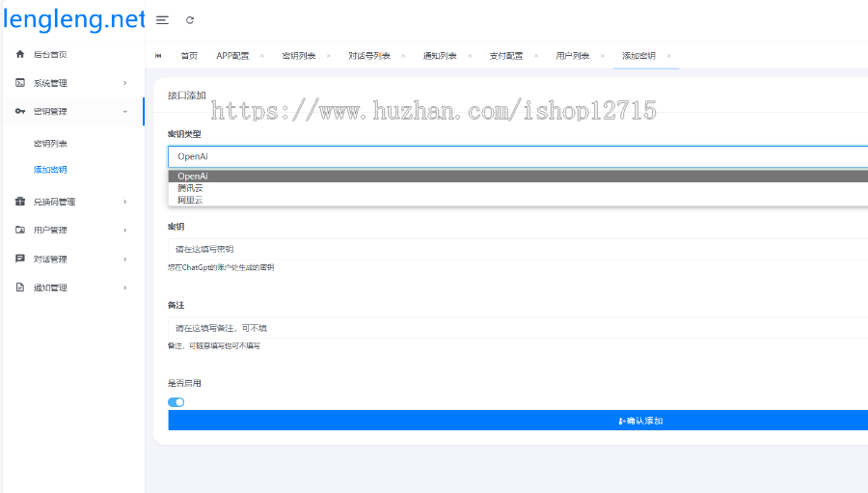This screenshot has width=868, height=493.
Task: Switch to the 对话号列表 tab
Action: pos(369,55)
